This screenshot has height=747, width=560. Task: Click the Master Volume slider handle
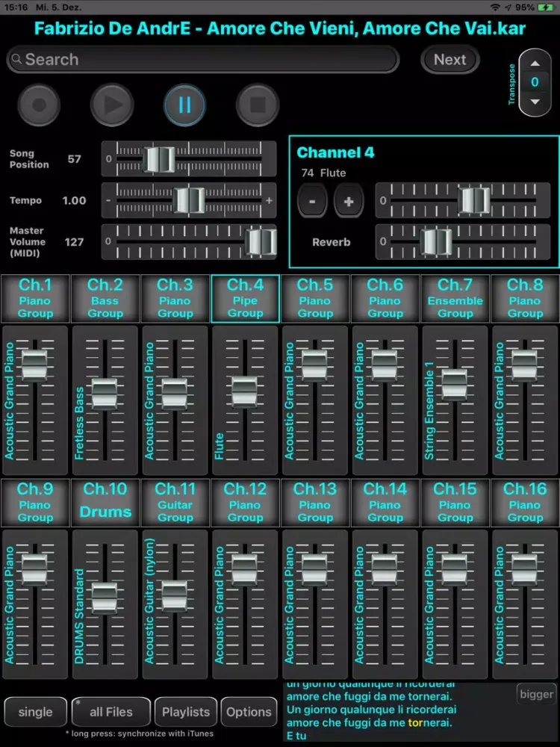click(261, 242)
